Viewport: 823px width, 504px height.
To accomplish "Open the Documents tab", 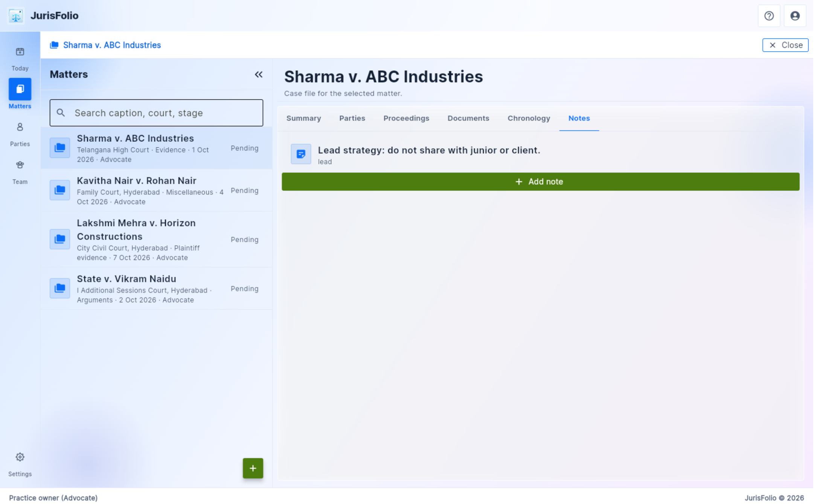I will pyautogui.click(x=468, y=118).
